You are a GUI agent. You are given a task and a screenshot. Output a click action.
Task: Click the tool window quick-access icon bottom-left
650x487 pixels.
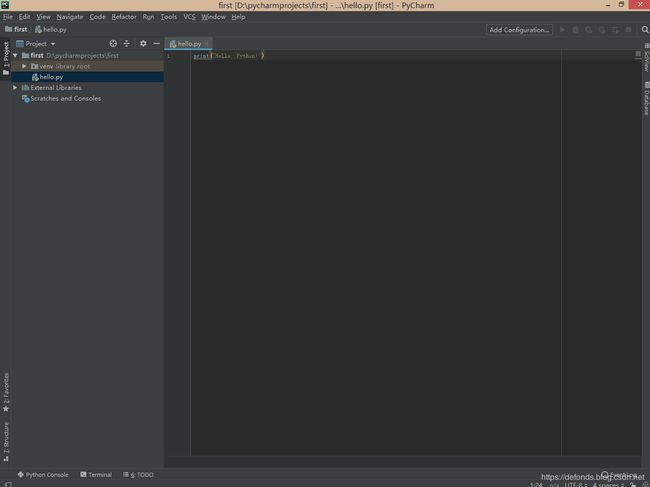coord(8,484)
